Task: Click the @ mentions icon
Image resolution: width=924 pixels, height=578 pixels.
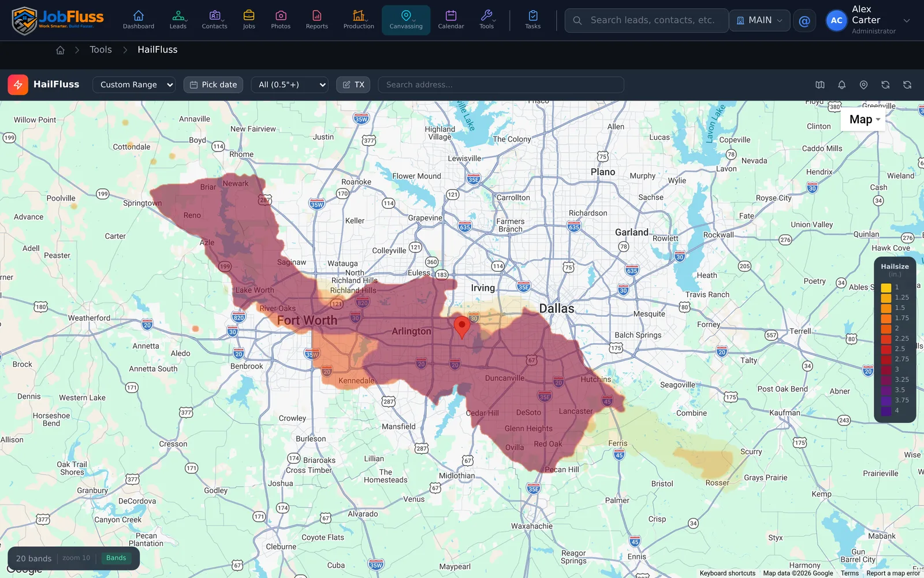Action: coord(804,21)
